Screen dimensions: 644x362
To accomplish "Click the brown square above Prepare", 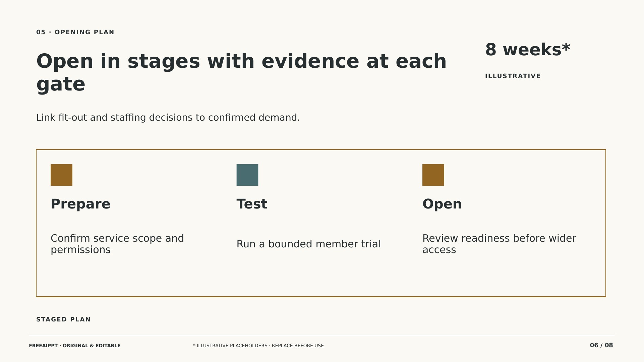I will point(61,175).
